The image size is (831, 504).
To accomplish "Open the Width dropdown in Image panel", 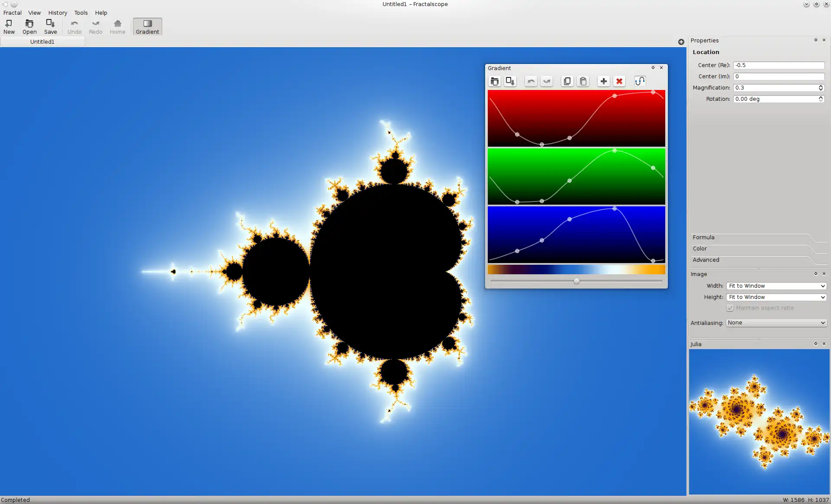I will point(776,286).
